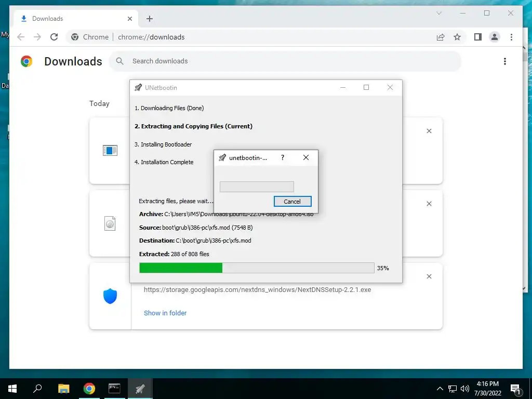The height and width of the screenshot is (399, 532).
Task: Click the ISO disc file icon in downloads
Action: click(x=110, y=223)
